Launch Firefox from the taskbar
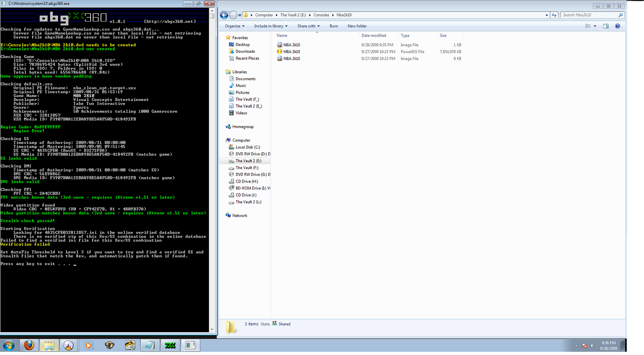644x355 pixels. point(29,345)
